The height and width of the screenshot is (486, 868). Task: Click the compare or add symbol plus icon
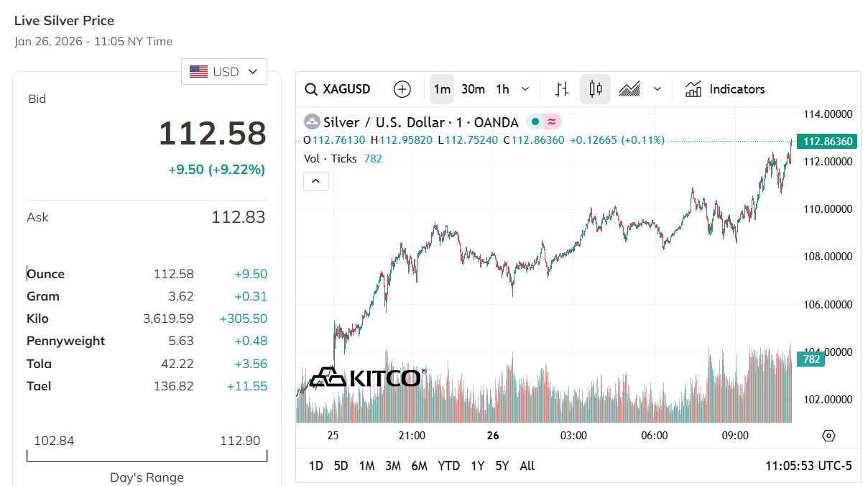click(x=402, y=89)
